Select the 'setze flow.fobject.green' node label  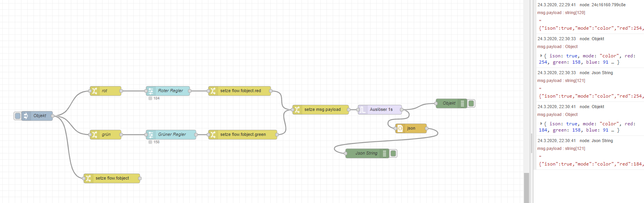click(243, 135)
